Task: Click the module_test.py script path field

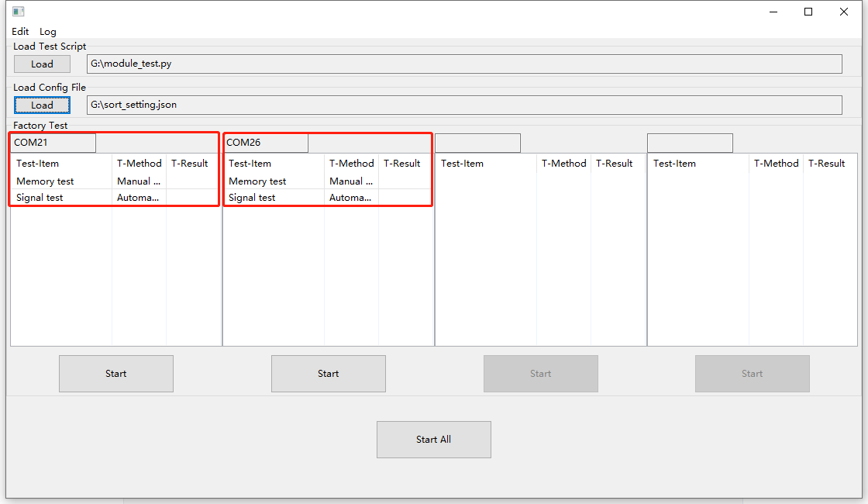Action: pos(463,64)
